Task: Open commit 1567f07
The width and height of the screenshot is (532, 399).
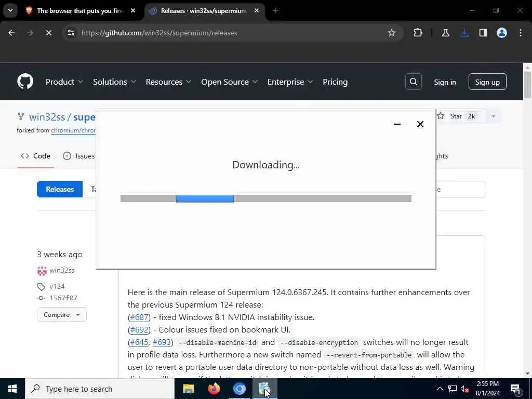Action: pos(63,298)
